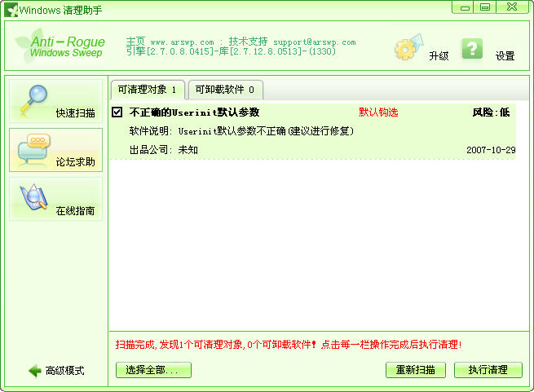Start a quick scan with the magnifier icon

coord(33,99)
